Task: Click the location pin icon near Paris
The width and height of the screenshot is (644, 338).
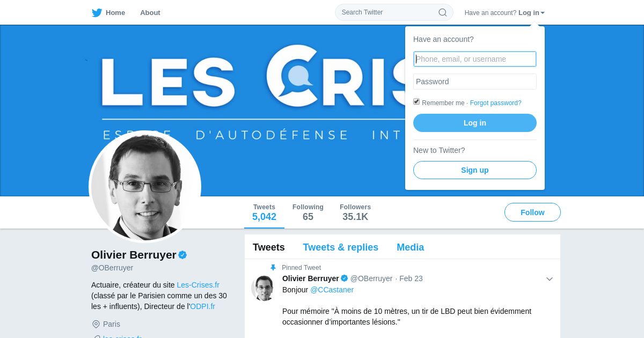Action: [96, 324]
